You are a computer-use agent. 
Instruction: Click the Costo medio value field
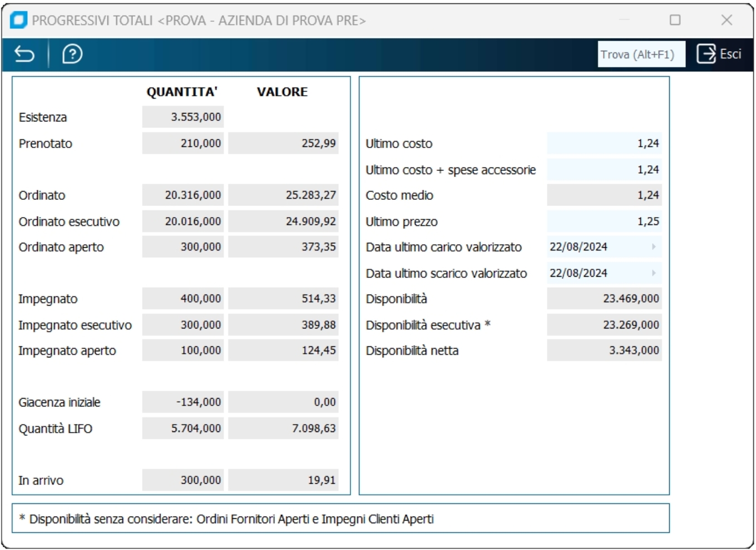coord(604,195)
